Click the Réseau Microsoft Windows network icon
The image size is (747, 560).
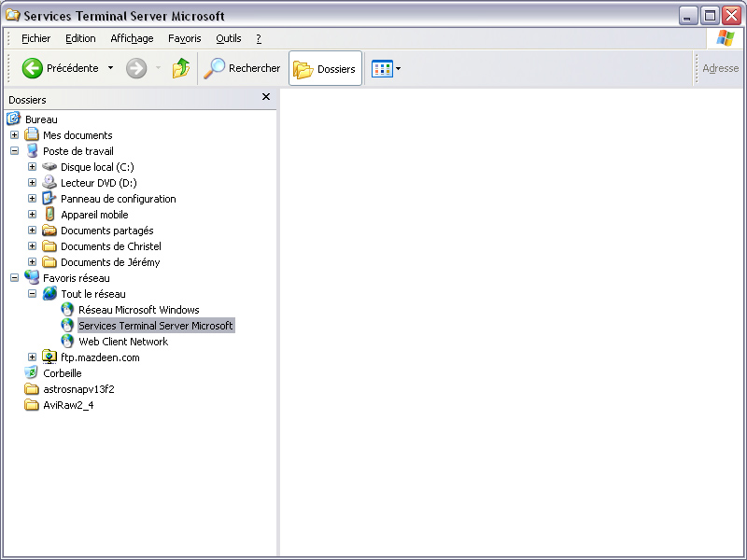point(67,310)
